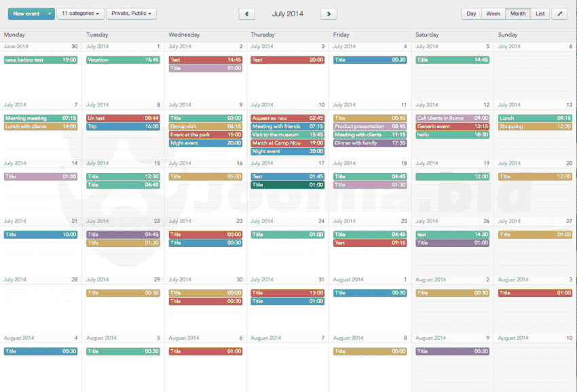Click the fullscreen expand icon button

click(x=559, y=14)
